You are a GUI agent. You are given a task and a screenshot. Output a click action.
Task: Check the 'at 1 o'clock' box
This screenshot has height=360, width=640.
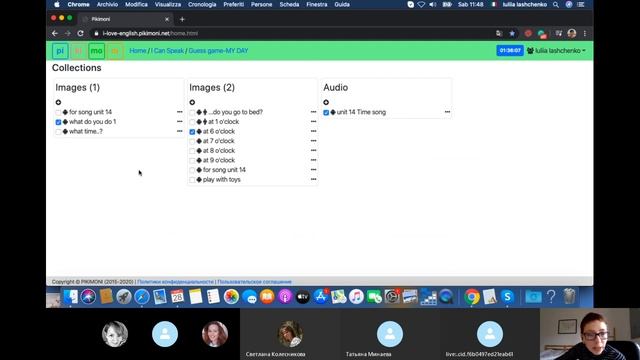pos(192,122)
